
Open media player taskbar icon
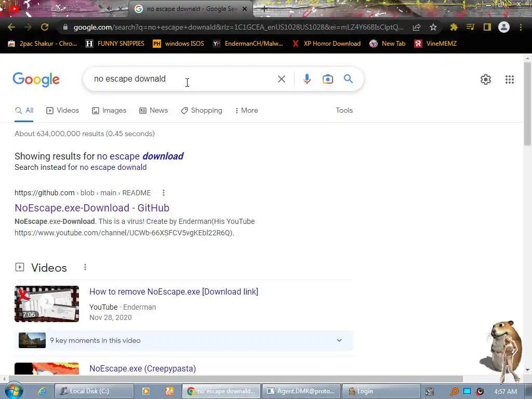(x=145, y=391)
